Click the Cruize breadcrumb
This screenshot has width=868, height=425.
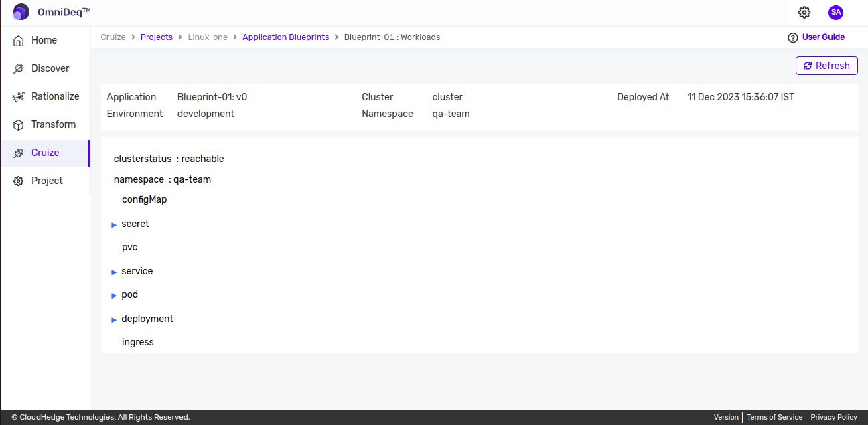113,37
